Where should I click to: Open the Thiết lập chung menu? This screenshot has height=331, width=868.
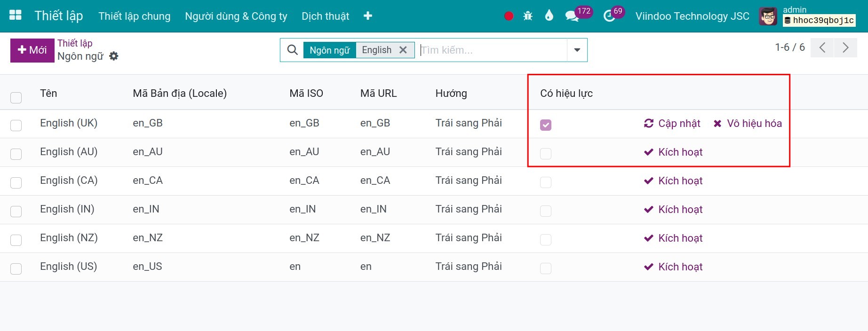coord(135,16)
